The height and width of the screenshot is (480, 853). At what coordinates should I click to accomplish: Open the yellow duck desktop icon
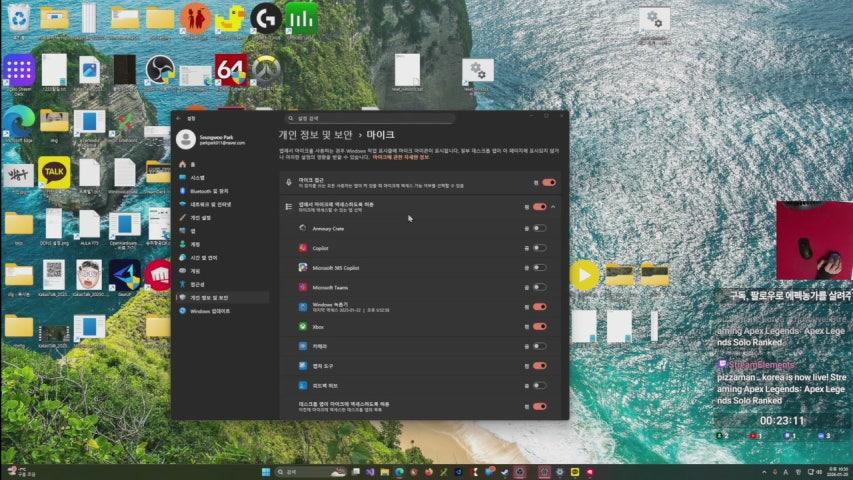point(231,20)
